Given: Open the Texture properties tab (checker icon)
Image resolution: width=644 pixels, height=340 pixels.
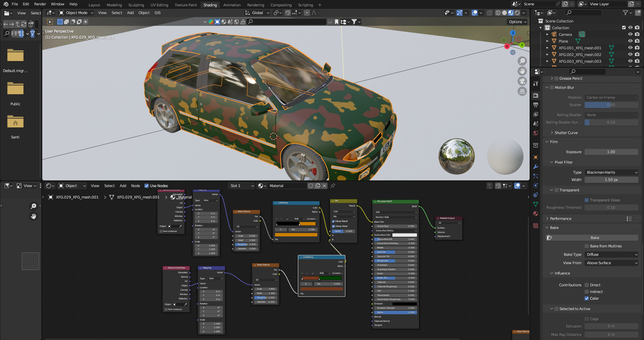Looking at the screenshot, I should coord(536,226).
